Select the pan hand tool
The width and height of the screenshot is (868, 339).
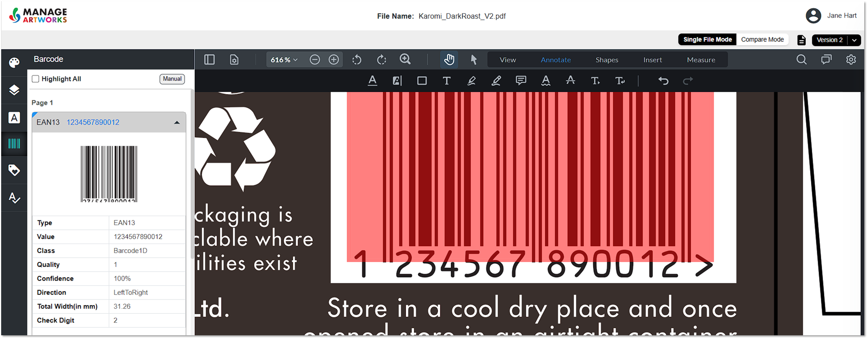(449, 60)
